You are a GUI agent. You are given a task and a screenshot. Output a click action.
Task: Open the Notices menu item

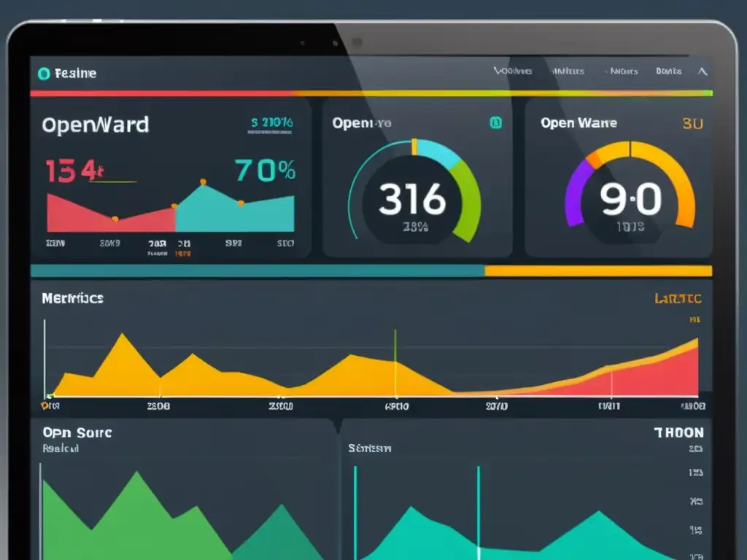(624, 71)
